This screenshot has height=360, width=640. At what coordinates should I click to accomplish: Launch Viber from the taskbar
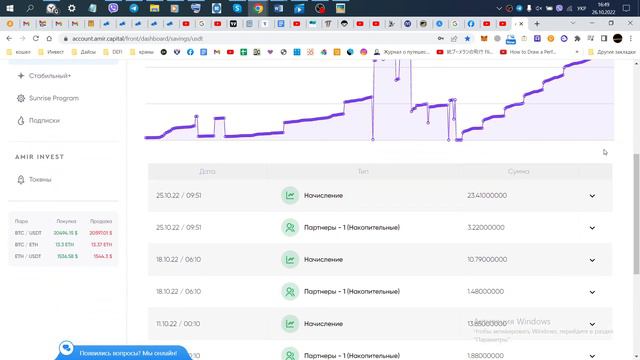(x=113, y=8)
